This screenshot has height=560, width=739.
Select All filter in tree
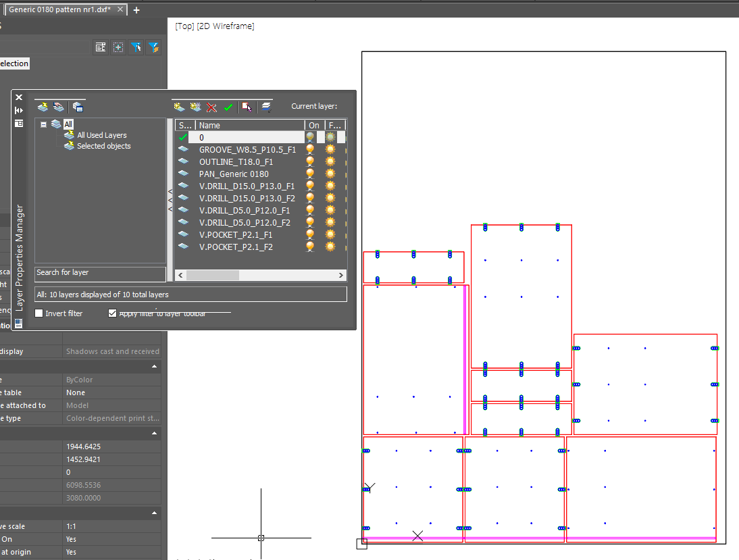[x=68, y=124]
